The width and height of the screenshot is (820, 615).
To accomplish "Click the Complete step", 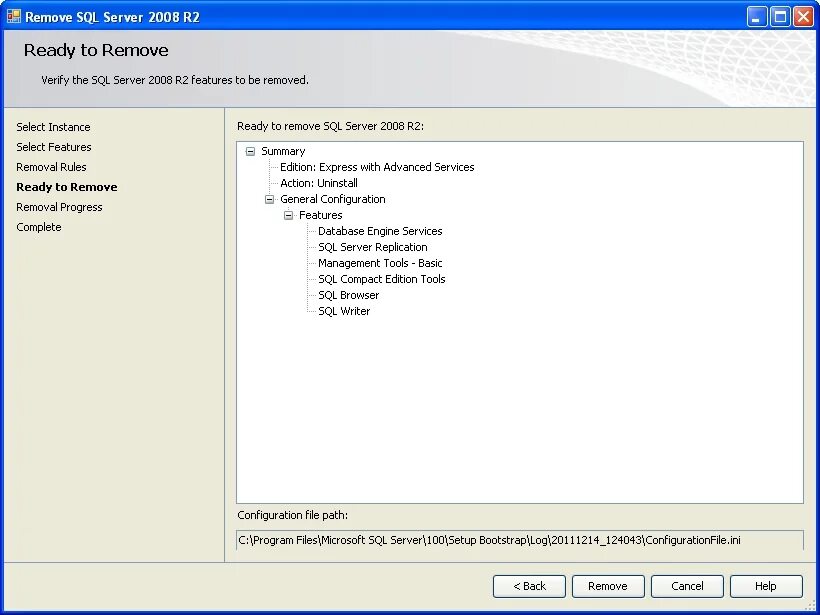I will pos(39,227).
